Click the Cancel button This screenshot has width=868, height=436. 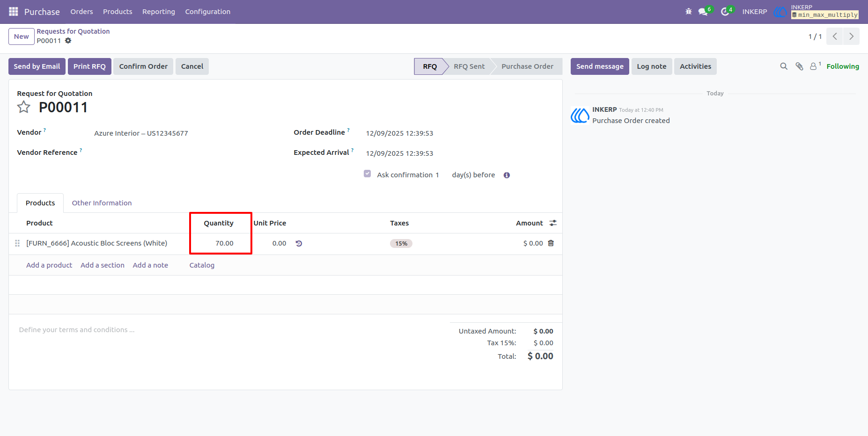point(192,66)
